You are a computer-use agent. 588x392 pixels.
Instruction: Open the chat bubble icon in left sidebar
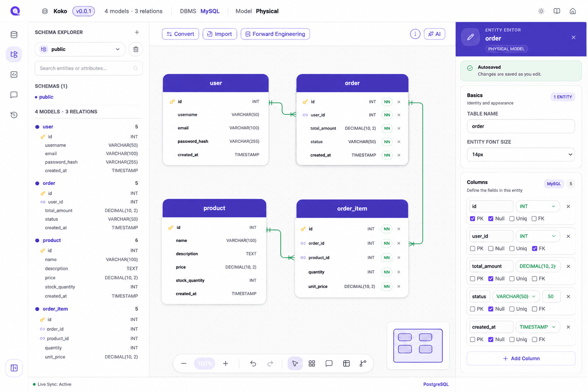[x=14, y=95]
